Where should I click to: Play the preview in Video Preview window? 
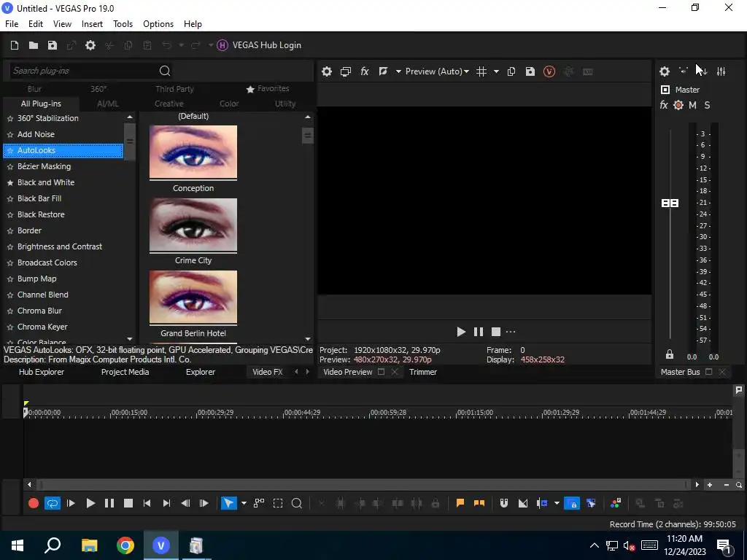(461, 332)
